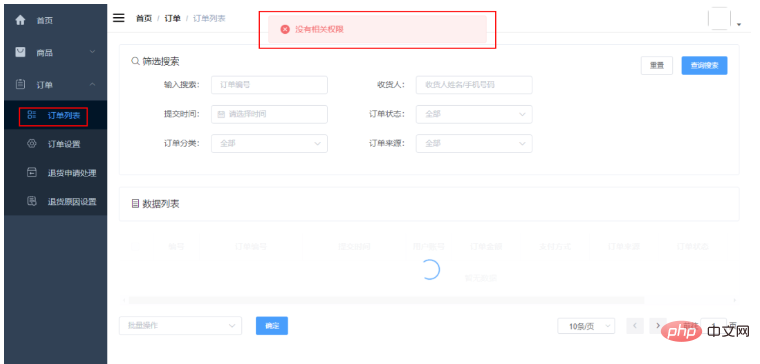This screenshot has width=760, height=364.
Task: Select 退货申请处理 in the sidebar
Action: (x=56, y=173)
